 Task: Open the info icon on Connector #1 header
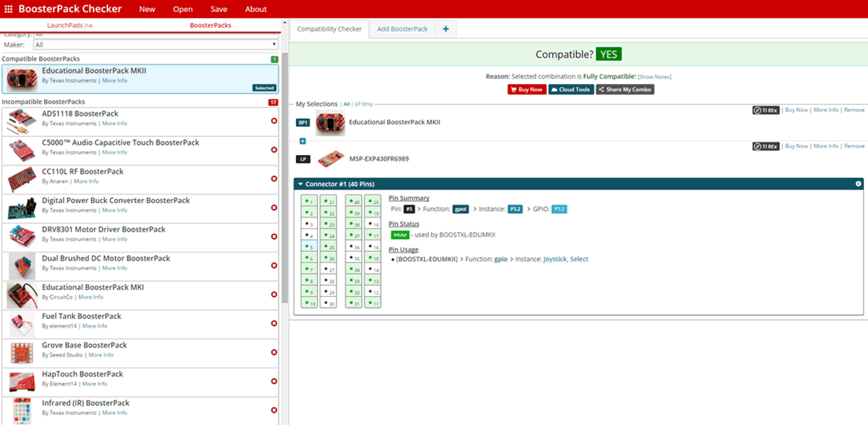[x=857, y=183]
